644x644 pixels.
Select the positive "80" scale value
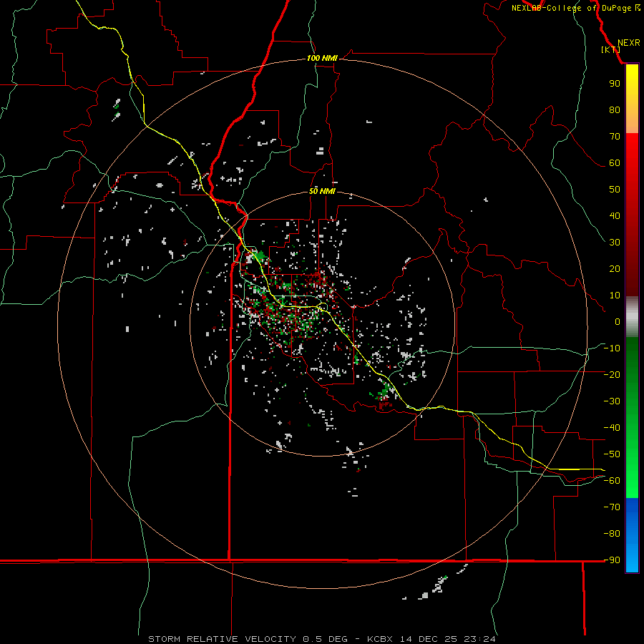pos(615,109)
